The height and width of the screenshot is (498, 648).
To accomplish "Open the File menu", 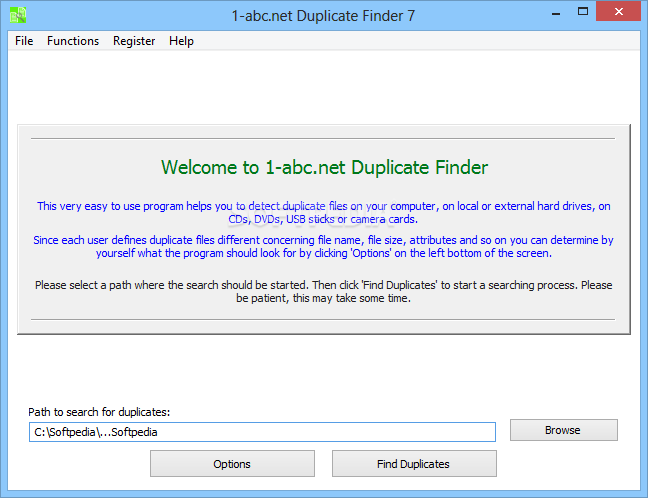I will click(24, 41).
